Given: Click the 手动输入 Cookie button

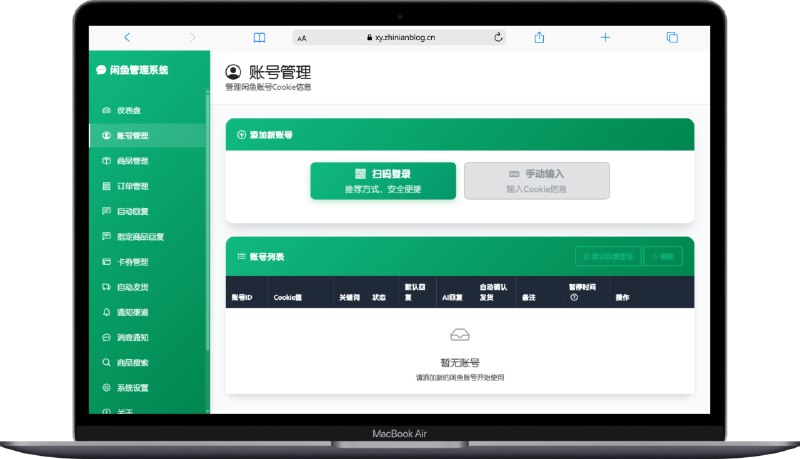Looking at the screenshot, I should 537,181.
